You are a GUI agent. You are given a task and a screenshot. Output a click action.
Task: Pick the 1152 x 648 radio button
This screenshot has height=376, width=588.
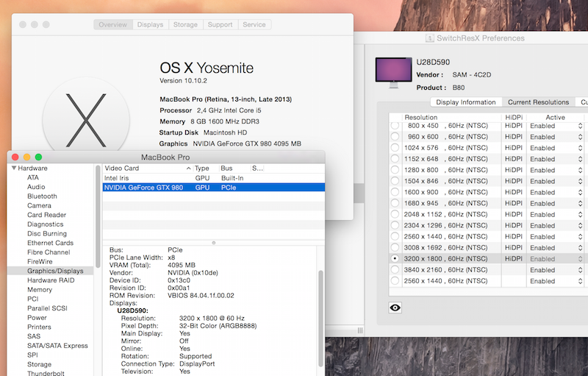pos(395,159)
